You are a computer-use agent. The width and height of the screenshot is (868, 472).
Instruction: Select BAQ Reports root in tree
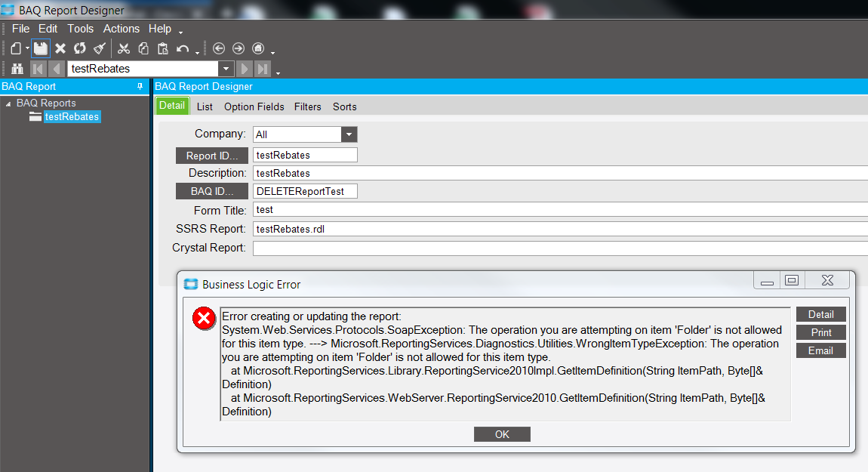click(46, 103)
